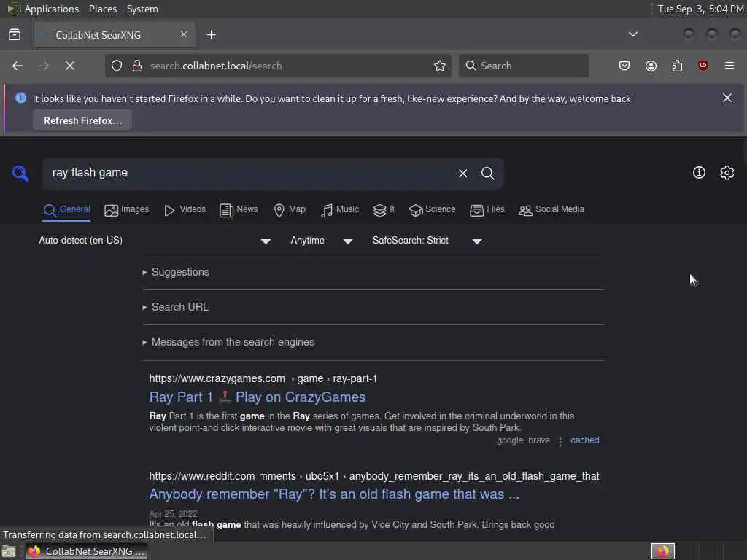Viewport: 747px width, 560px height.
Task: Open the Extensions puzzle icon
Action: point(677,66)
